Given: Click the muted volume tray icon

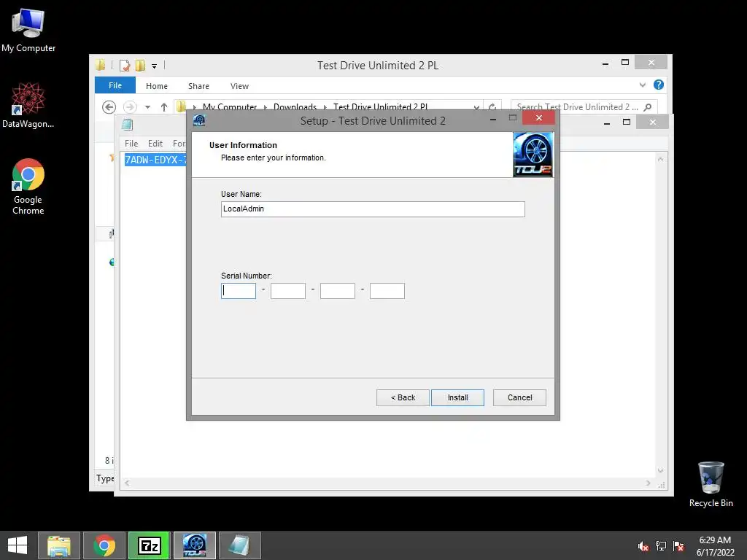Looking at the screenshot, I should [x=643, y=546].
